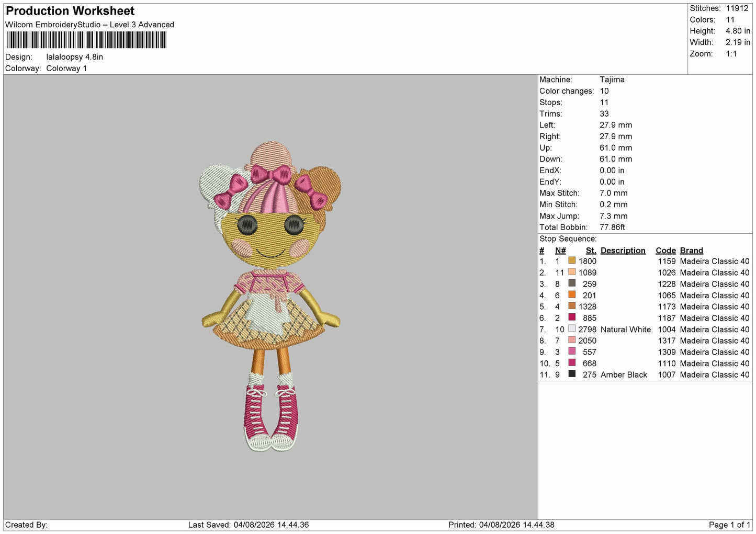The width and height of the screenshot is (756, 534).
Task: Click the 'Stop Sequence:' label
Action: (568, 238)
